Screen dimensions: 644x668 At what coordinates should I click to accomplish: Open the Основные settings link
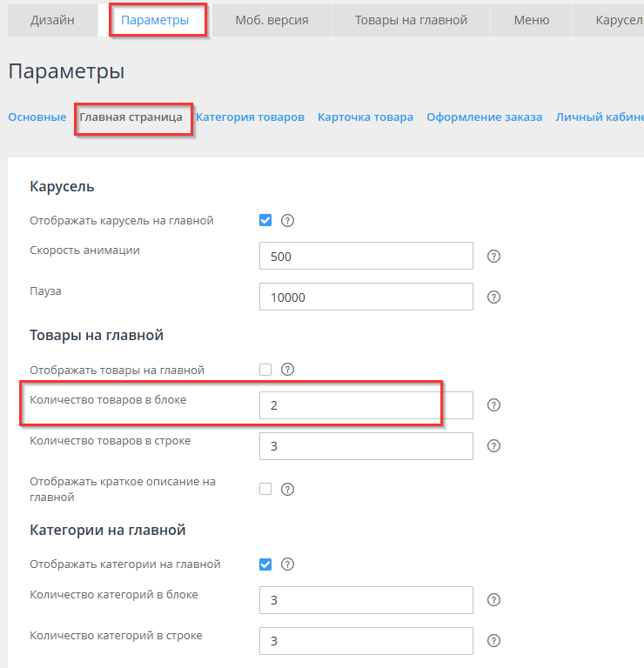click(x=37, y=117)
